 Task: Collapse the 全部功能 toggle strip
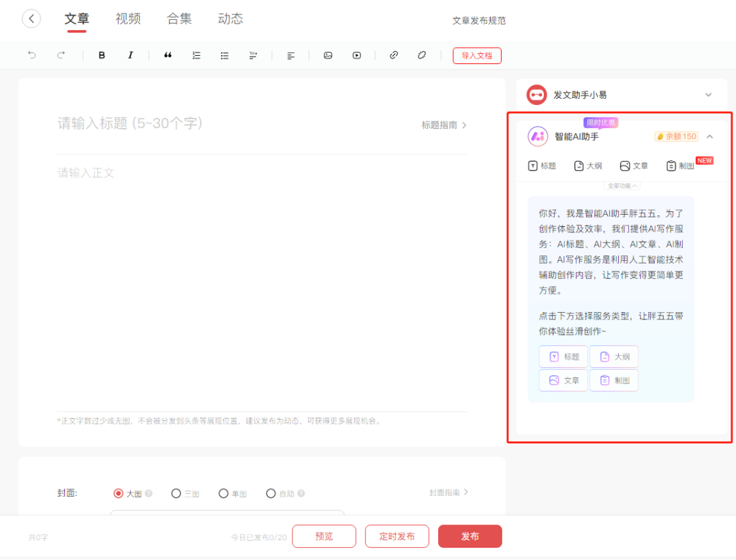[x=622, y=185]
